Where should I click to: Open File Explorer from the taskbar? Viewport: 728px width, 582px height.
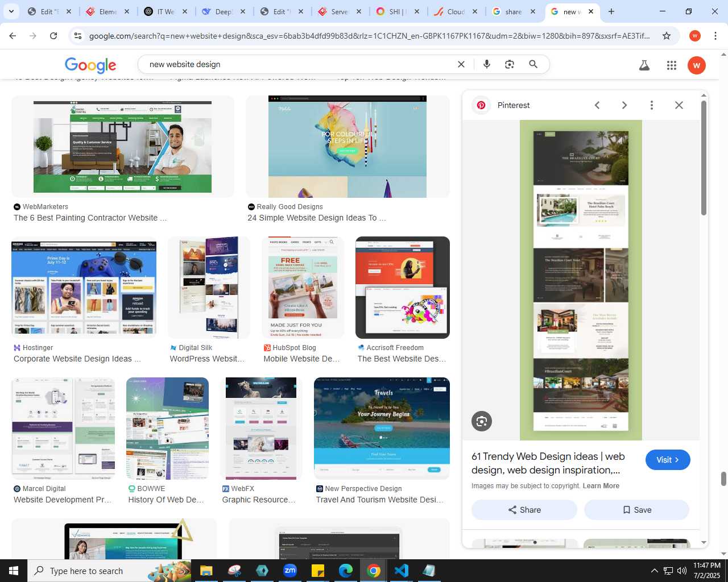point(206,571)
